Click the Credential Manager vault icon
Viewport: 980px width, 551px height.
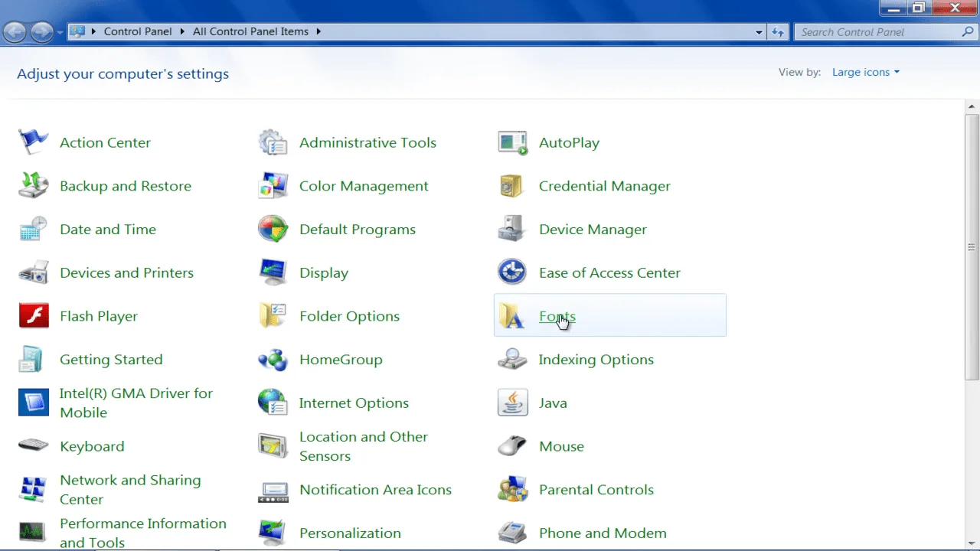click(x=512, y=186)
